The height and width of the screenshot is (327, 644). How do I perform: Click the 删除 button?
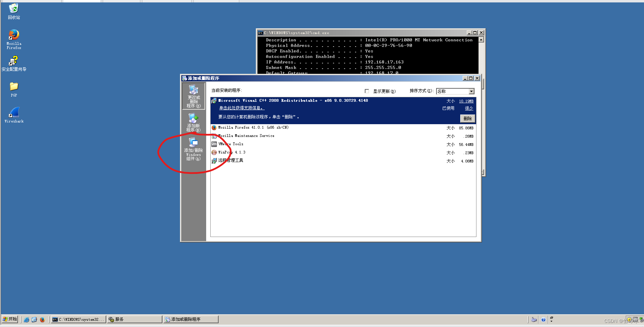[x=467, y=119]
